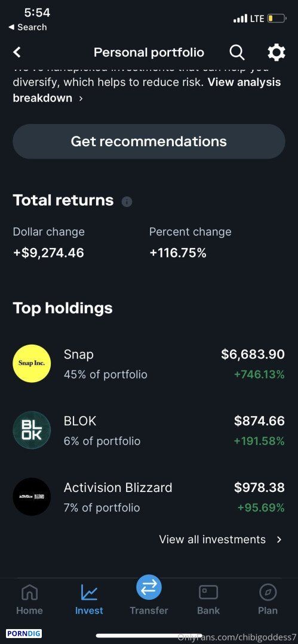
Task: Open settings gear icon
Action: click(276, 52)
